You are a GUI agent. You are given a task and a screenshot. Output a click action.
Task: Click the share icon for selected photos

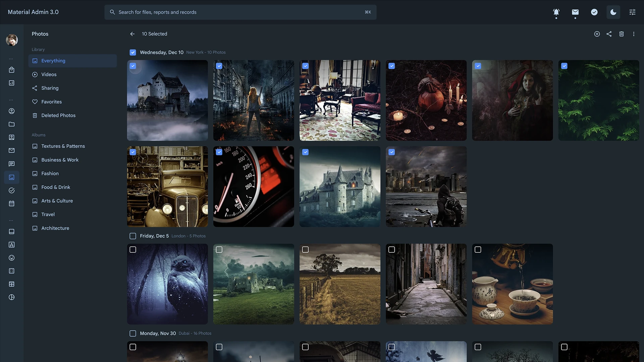(x=609, y=34)
